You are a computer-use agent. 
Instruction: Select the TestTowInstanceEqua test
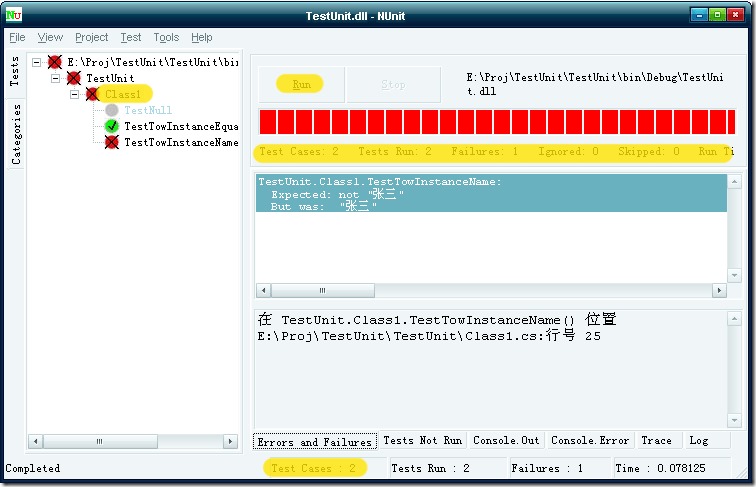(181, 126)
